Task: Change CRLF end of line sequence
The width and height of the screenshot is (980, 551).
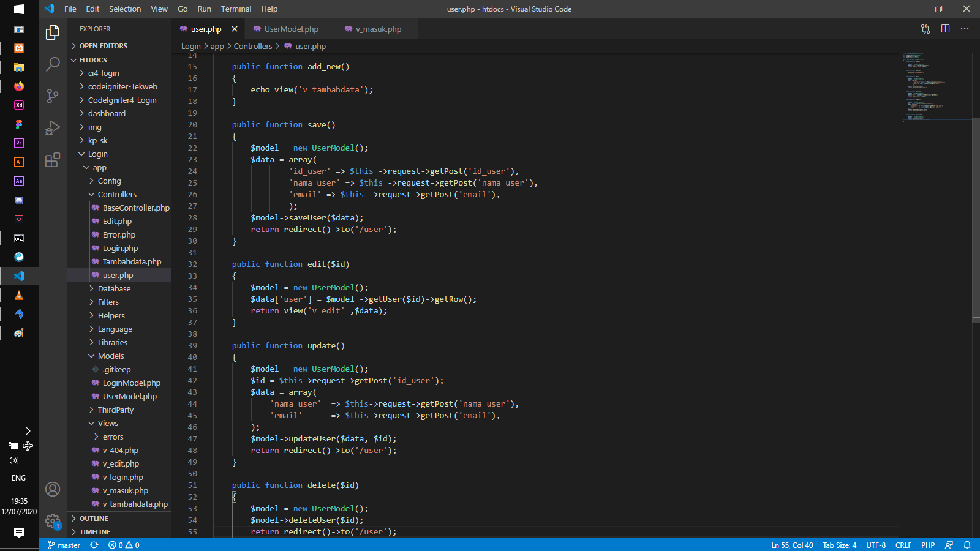Action: click(903, 545)
